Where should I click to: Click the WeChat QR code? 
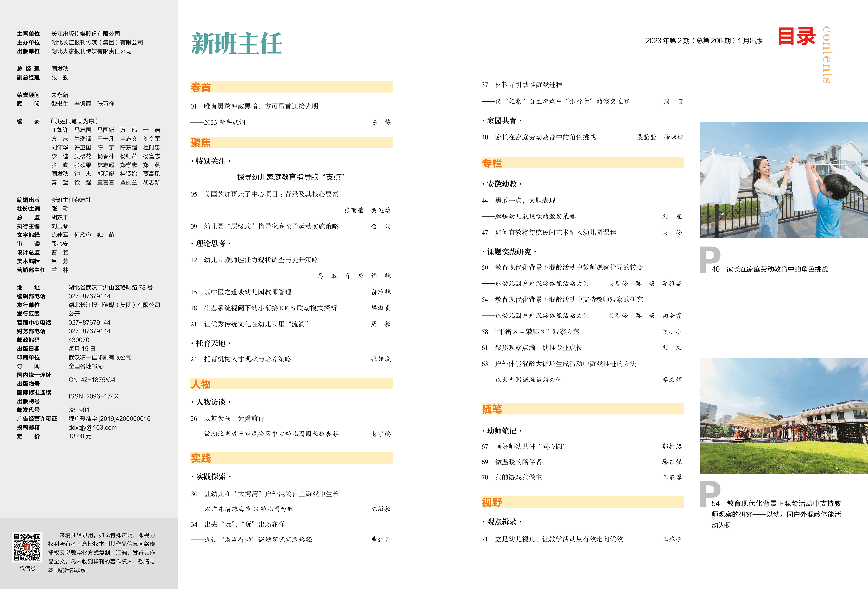click(x=27, y=547)
